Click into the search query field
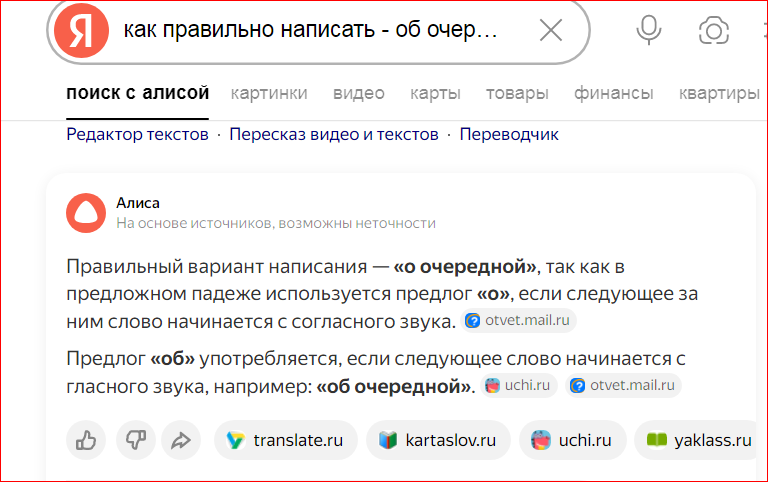 tap(310, 31)
